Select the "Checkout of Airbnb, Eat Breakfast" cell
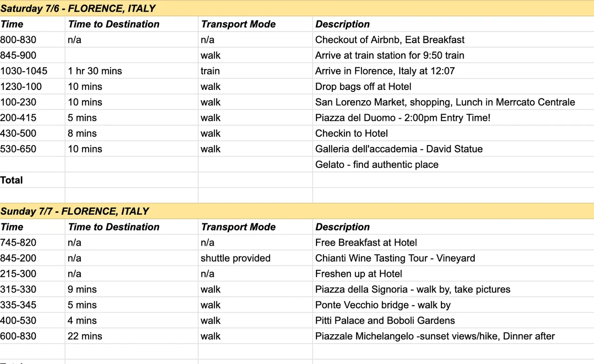 [390, 40]
